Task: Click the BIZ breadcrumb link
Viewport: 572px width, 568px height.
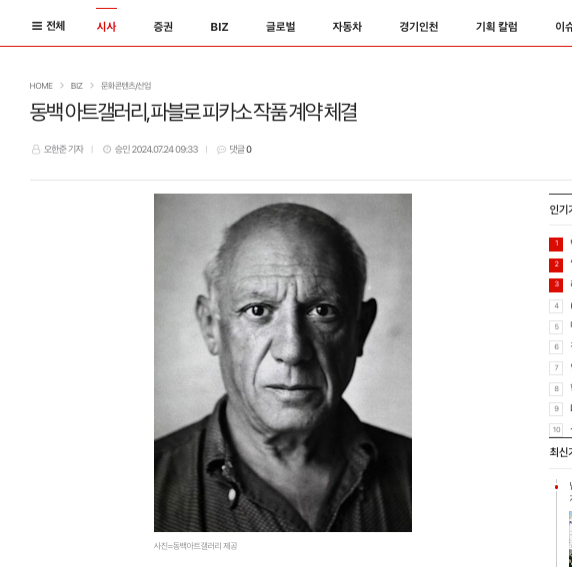Action: point(77,86)
